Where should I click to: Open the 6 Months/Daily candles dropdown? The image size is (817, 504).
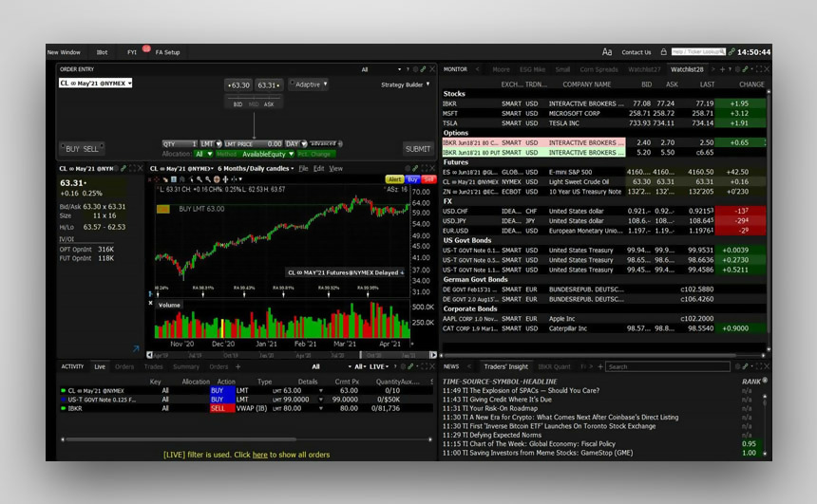[255, 168]
